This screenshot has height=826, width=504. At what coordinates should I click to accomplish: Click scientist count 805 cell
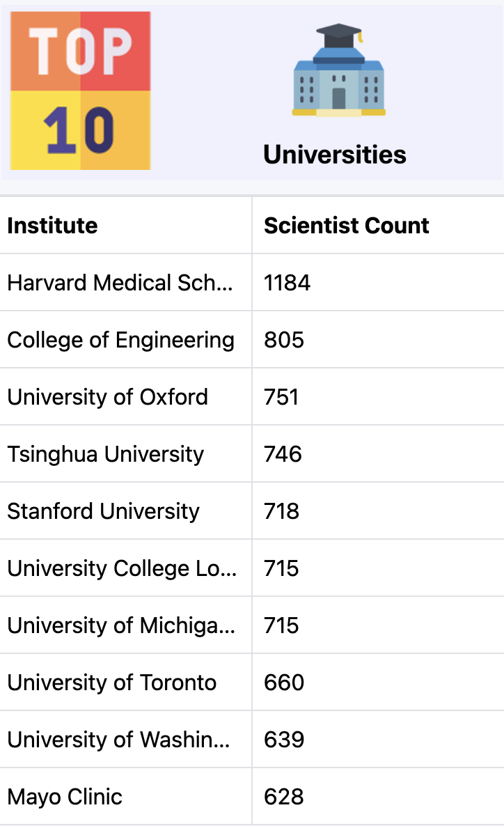coord(284,340)
